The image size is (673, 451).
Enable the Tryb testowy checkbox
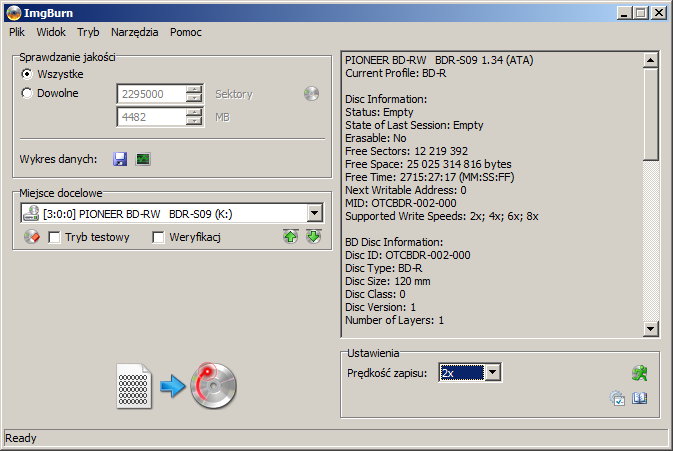click(54, 237)
